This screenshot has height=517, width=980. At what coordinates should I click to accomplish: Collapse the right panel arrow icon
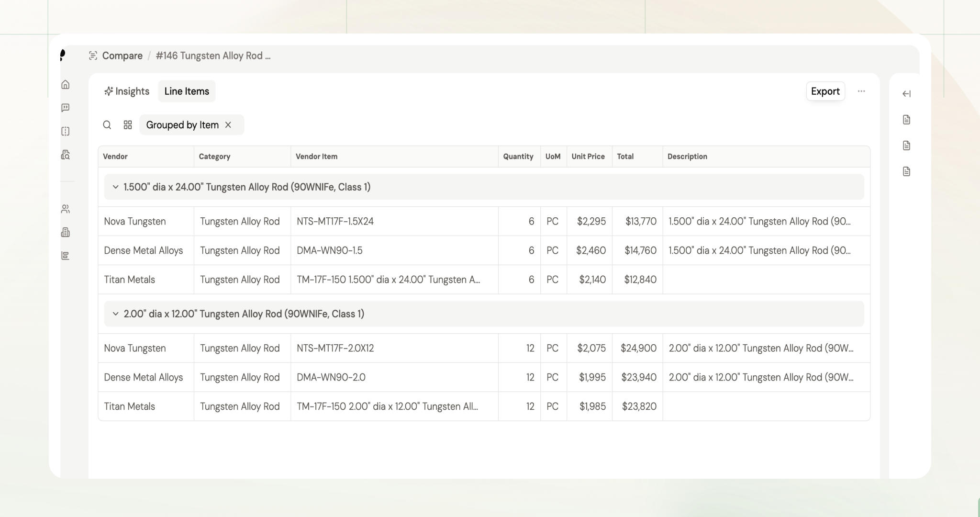[x=906, y=94]
